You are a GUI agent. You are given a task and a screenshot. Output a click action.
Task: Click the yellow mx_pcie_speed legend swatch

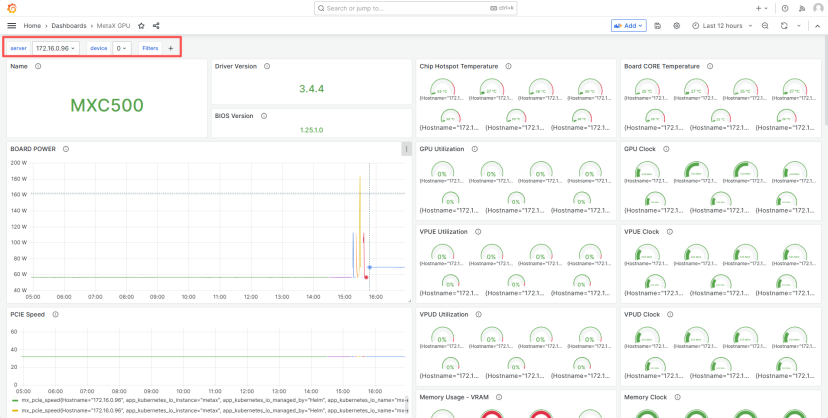pyautogui.click(x=15, y=410)
